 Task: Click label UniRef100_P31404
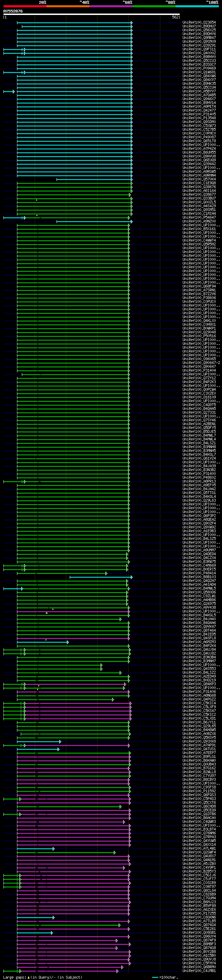coord(199,371)
